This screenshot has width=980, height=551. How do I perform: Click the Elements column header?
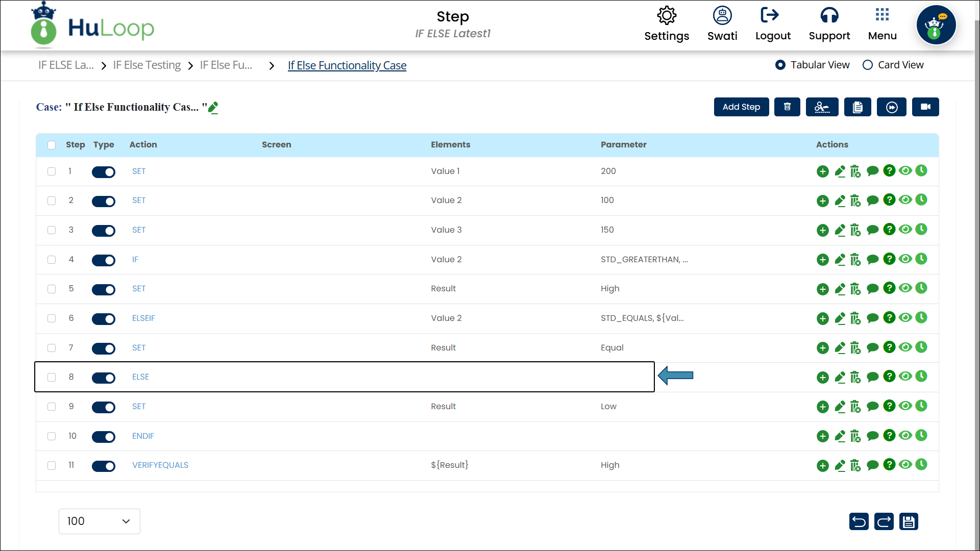pos(450,144)
